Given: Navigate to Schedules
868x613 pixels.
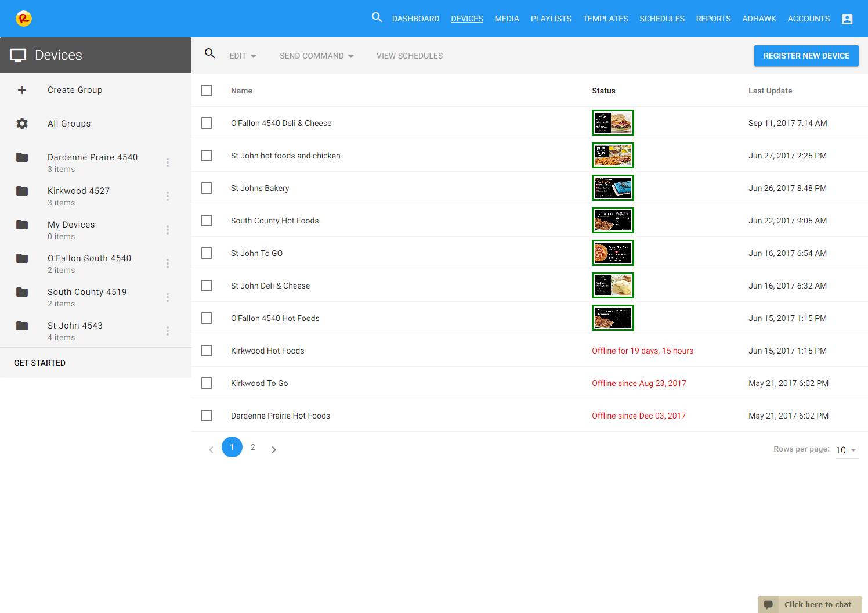Looking at the screenshot, I should [662, 19].
